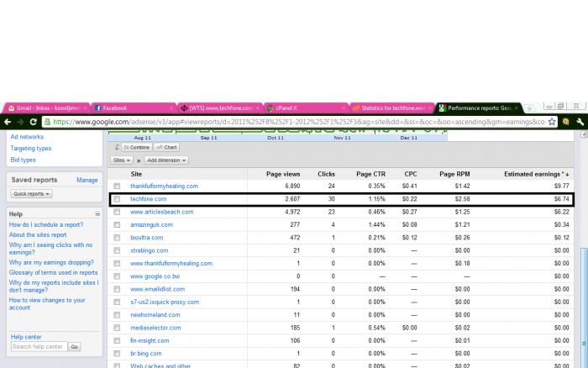Image resolution: width=588 pixels, height=368 pixels.
Task: Switch to the cPanel X tab
Action: click(306, 108)
